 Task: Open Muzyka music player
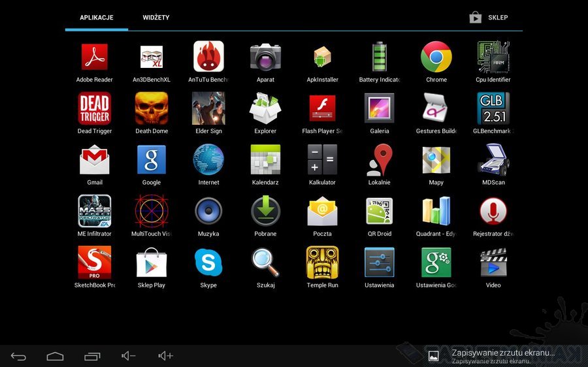point(208,211)
